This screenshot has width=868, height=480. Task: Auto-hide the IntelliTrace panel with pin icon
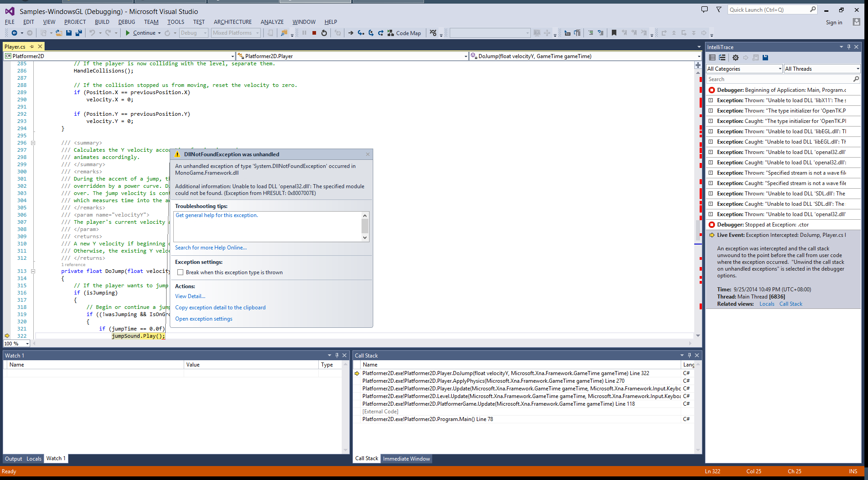[x=849, y=47]
